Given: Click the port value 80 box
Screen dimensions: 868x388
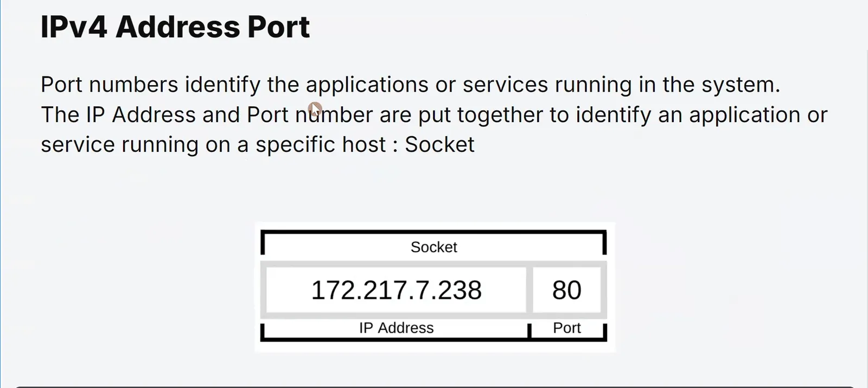Looking at the screenshot, I should (567, 290).
